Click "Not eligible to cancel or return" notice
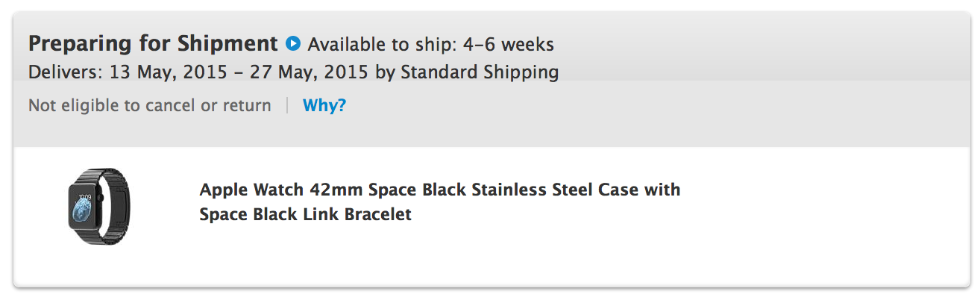980x303 pixels. click(149, 106)
